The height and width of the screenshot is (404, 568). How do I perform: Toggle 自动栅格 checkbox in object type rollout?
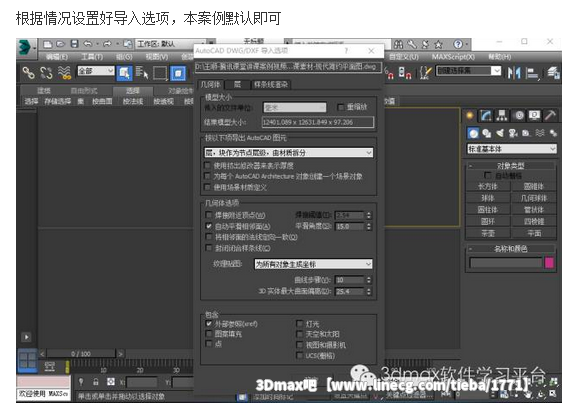[x=488, y=175]
